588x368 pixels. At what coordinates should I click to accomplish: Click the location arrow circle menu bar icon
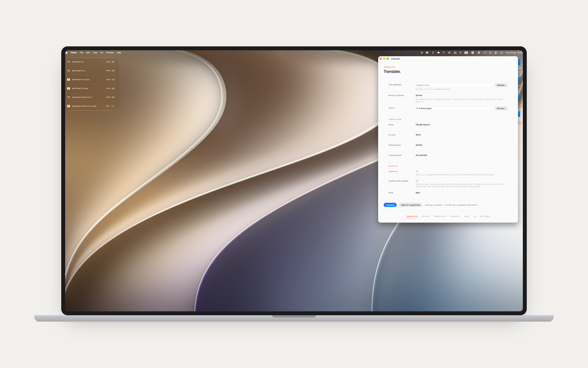coord(473,53)
